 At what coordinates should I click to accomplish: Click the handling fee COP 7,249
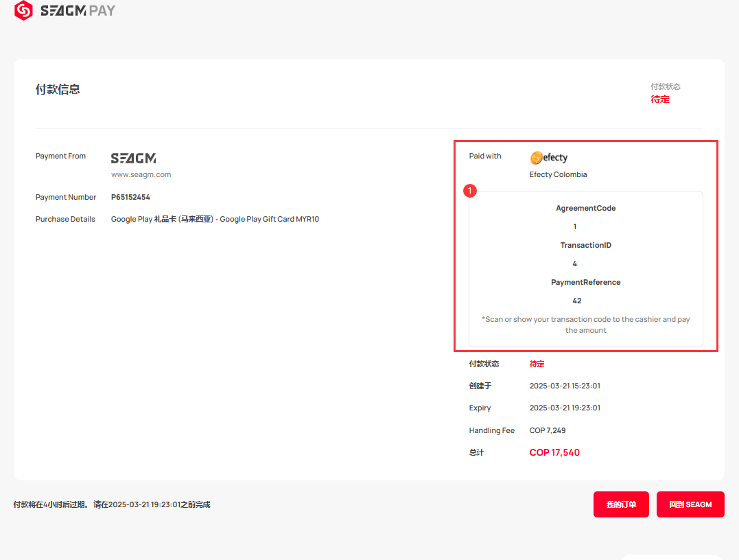pos(547,430)
